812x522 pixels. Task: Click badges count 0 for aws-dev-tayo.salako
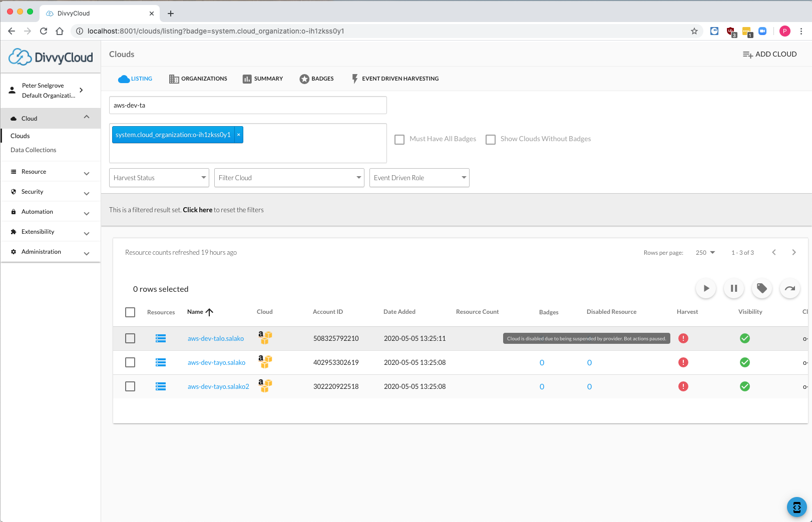[x=542, y=362]
